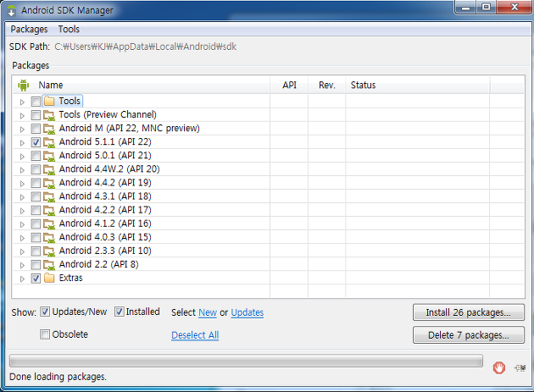Click the Name column header

click(x=142, y=85)
